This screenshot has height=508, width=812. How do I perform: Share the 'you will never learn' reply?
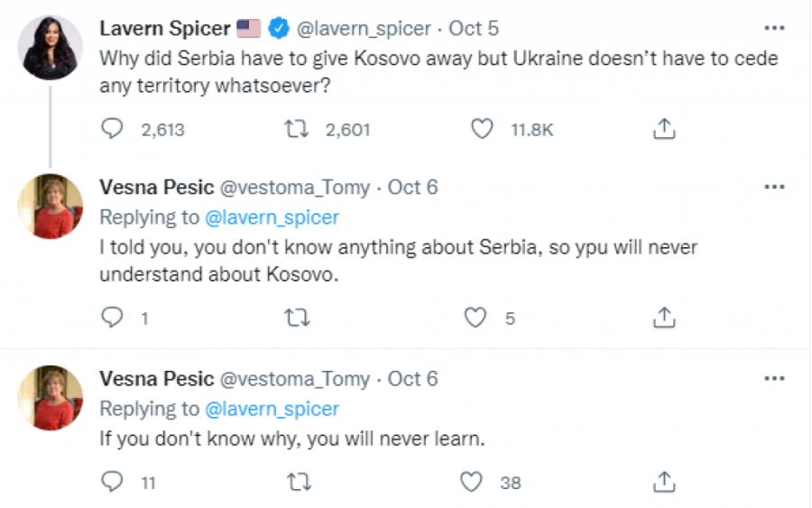[x=664, y=482]
